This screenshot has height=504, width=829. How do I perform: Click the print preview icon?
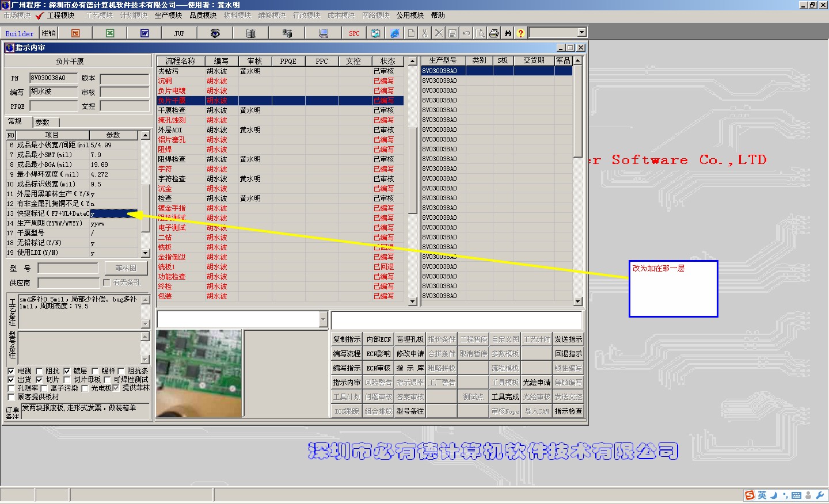point(480,33)
